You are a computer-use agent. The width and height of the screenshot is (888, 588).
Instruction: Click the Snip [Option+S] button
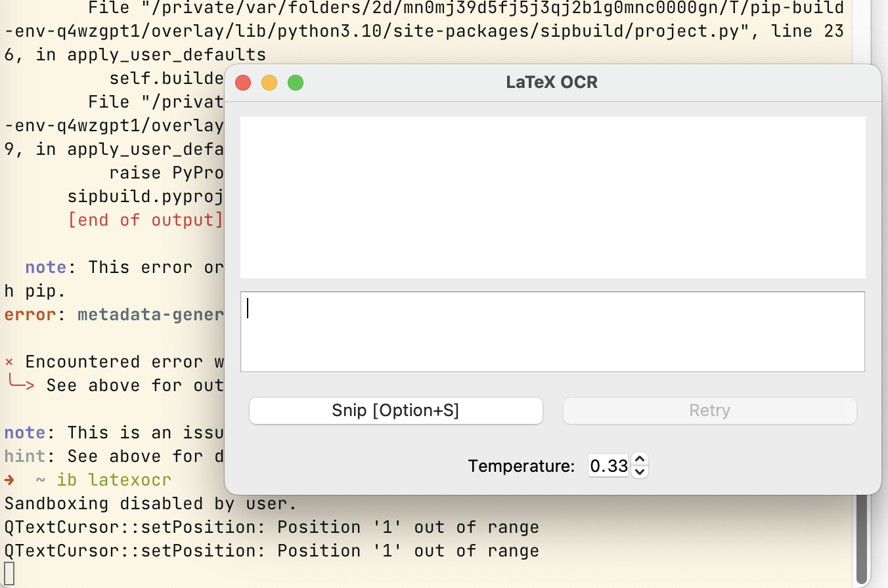click(395, 411)
